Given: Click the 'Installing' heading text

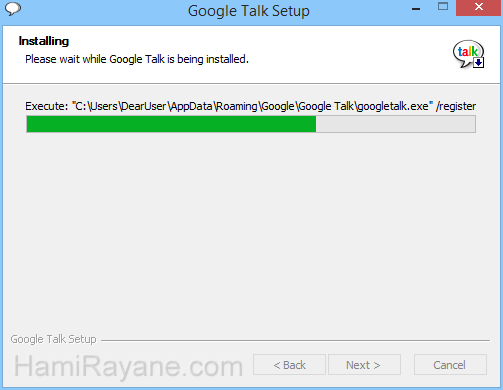Looking at the screenshot, I should click(44, 41).
